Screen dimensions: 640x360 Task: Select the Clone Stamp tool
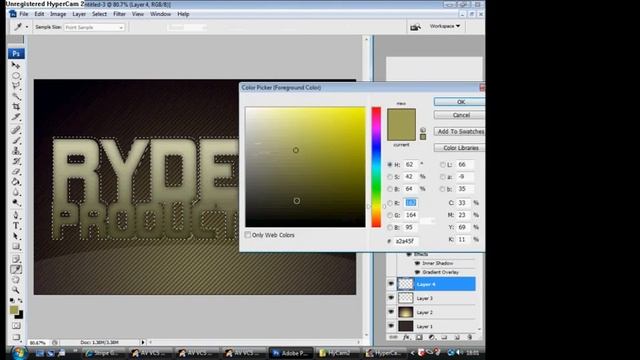pyautogui.click(x=16, y=151)
